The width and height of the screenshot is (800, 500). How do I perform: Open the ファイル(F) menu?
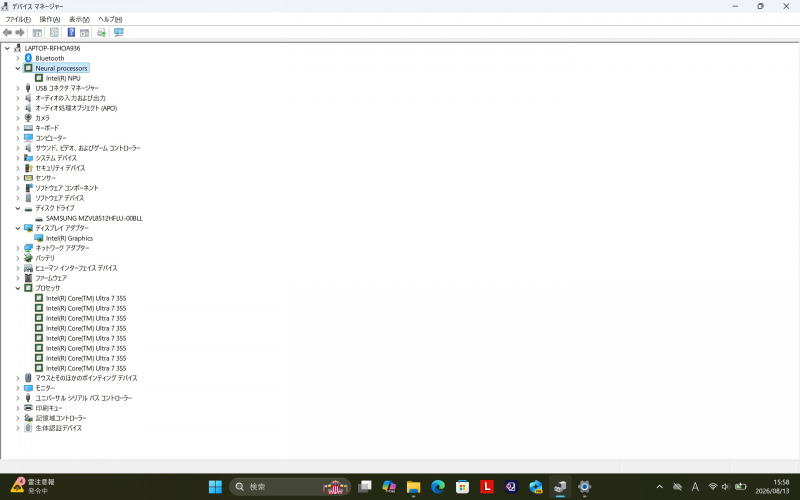point(18,19)
